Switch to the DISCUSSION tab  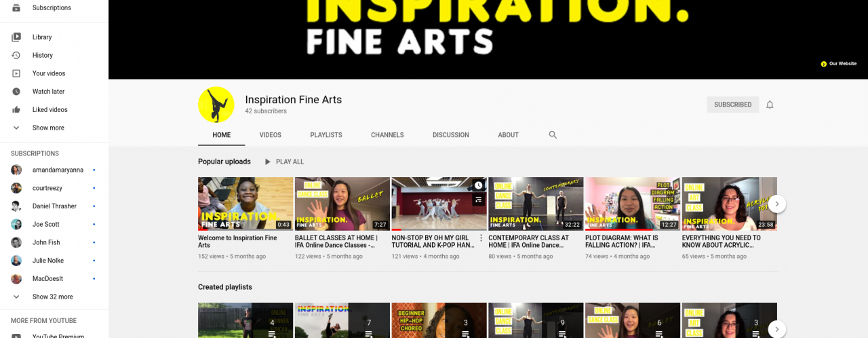click(451, 135)
